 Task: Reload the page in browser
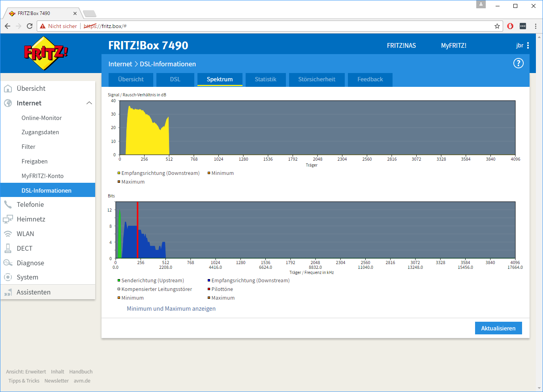click(30, 26)
